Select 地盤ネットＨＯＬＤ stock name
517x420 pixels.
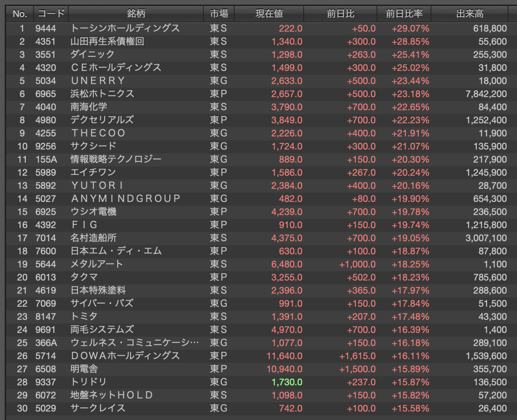[x=112, y=395]
